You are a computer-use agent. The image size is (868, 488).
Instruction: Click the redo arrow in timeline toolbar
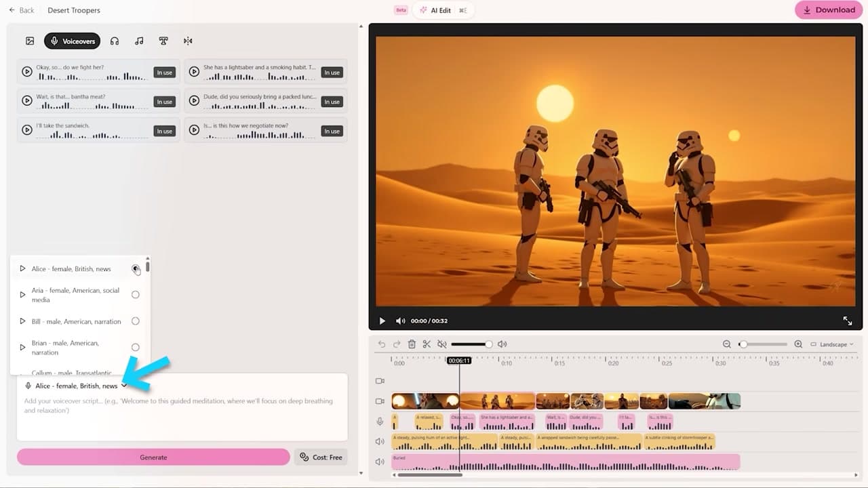pyautogui.click(x=397, y=344)
